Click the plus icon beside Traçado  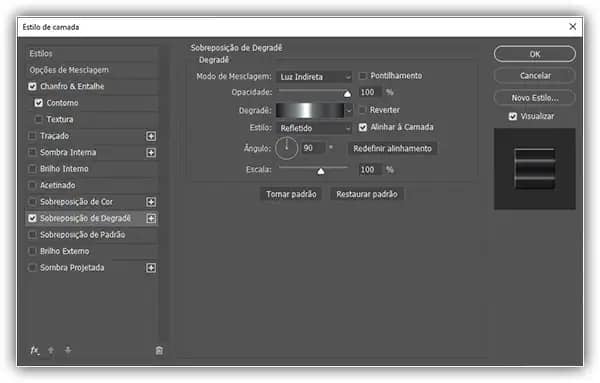pos(151,136)
